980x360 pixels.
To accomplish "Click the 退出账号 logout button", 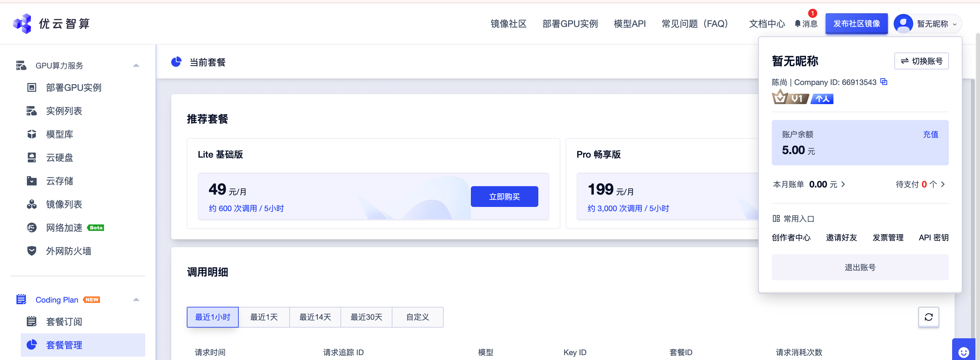I will tap(860, 267).
